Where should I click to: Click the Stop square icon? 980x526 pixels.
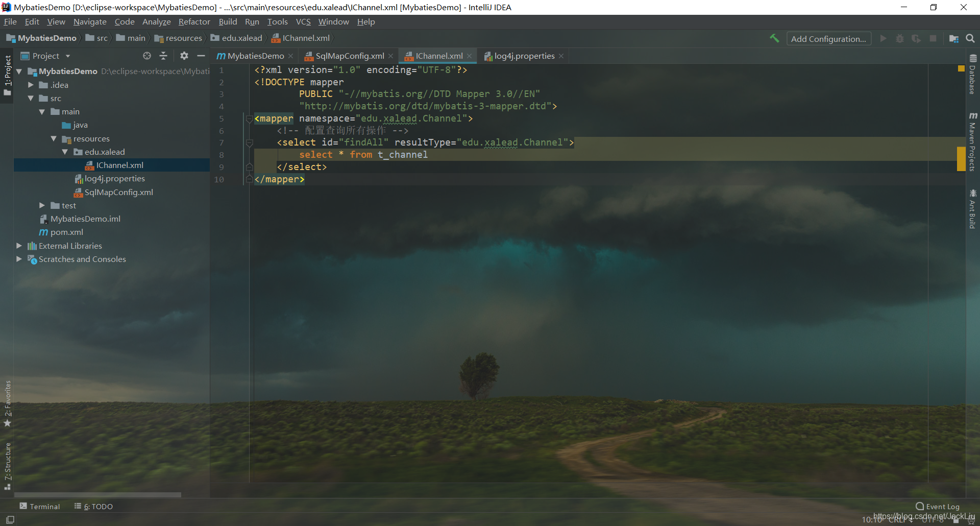point(933,38)
